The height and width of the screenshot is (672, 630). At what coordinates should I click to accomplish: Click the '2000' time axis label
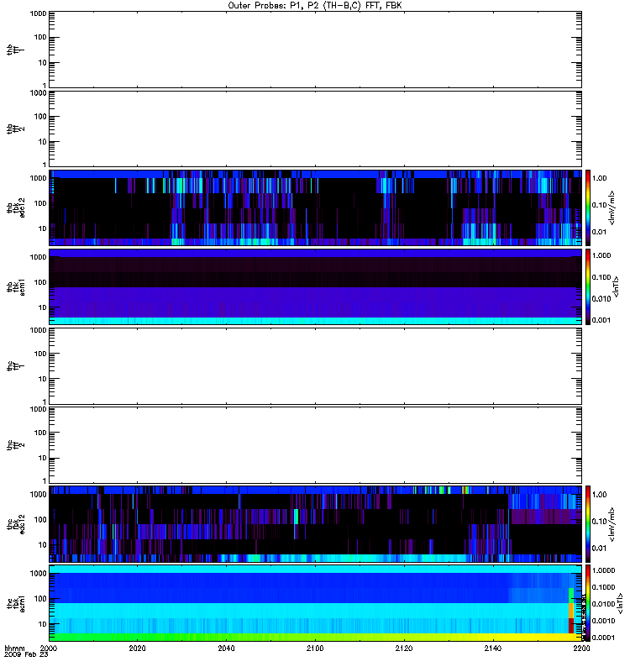pyautogui.click(x=49, y=648)
